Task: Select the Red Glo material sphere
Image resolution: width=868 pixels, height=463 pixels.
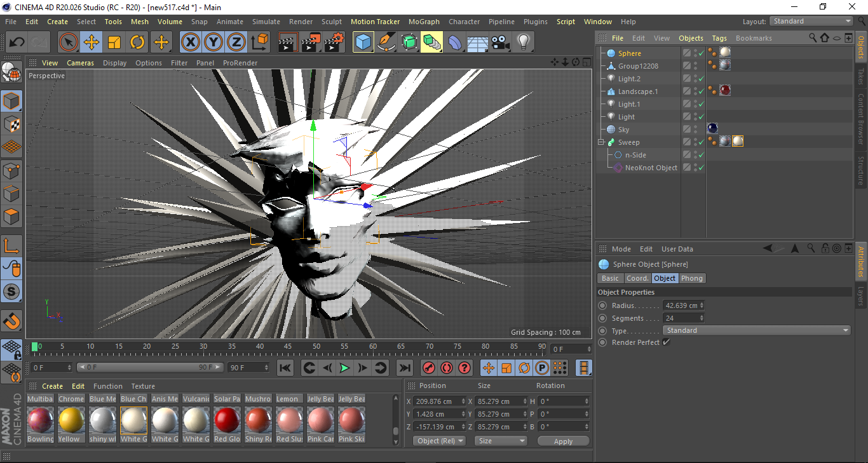Action: (227, 421)
